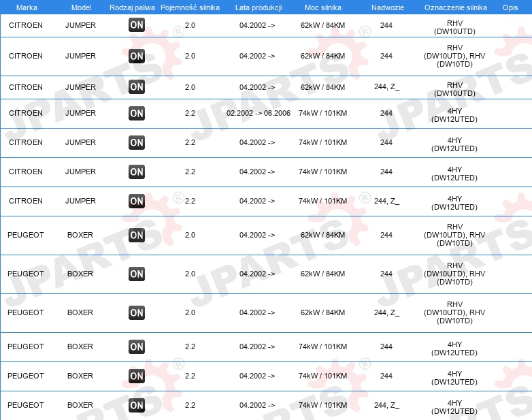The height and width of the screenshot is (420, 532).
Task: Click the Lata produkcji column header
Action: (259, 7)
